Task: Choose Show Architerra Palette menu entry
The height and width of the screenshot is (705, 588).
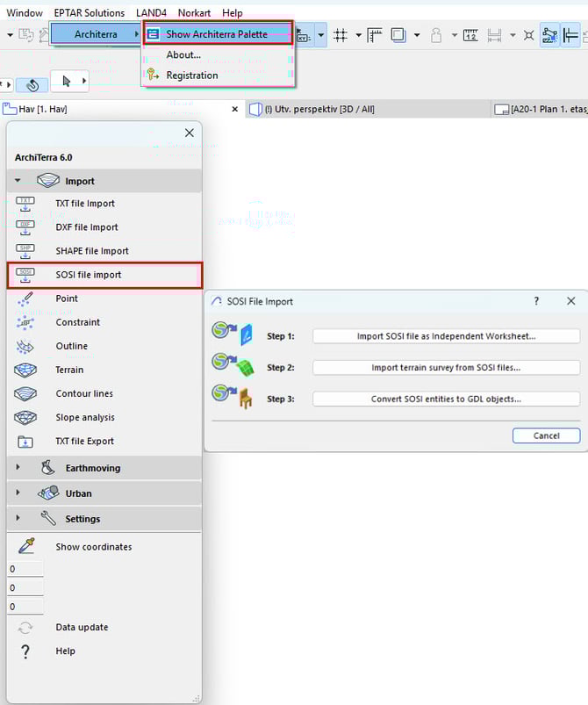Action: tap(217, 34)
